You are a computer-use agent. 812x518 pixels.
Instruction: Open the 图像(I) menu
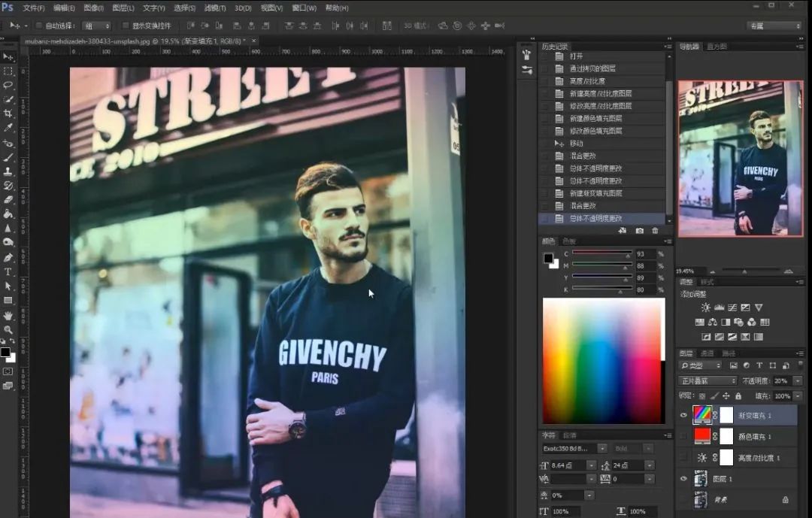(x=94, y=8)
